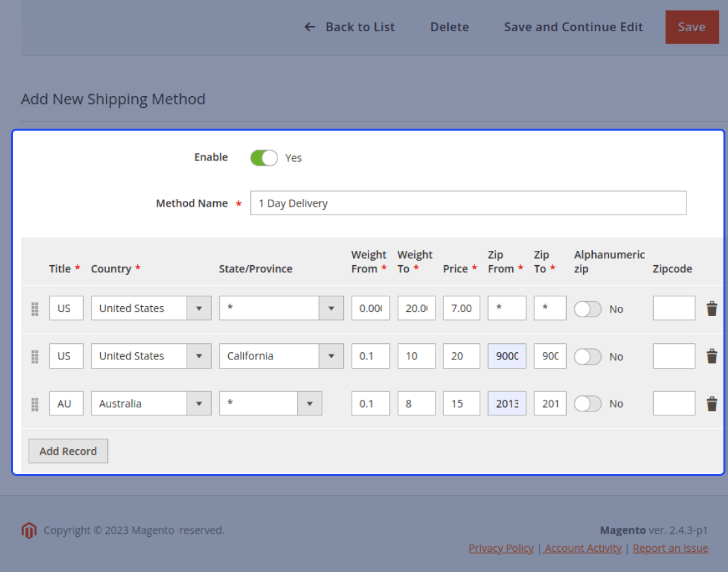Click Title field in California row
Screen dimensions: 728x572
tap(66, 356)
